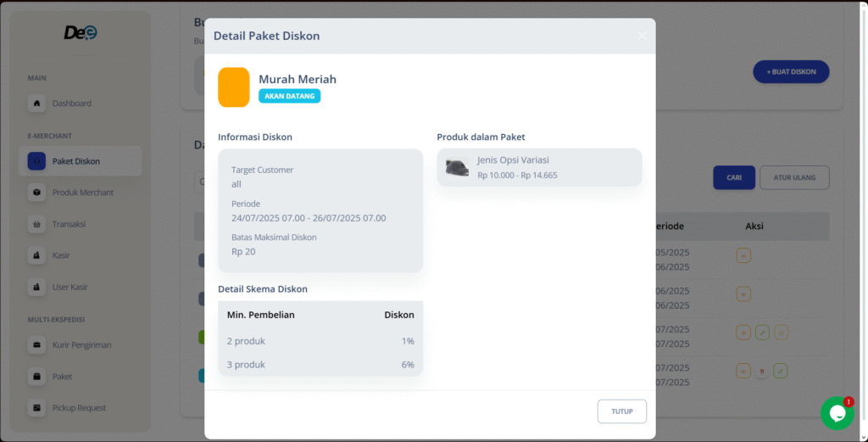Open the green chat widget bubble
Screen dimensions: 868x442
[837, 413]
